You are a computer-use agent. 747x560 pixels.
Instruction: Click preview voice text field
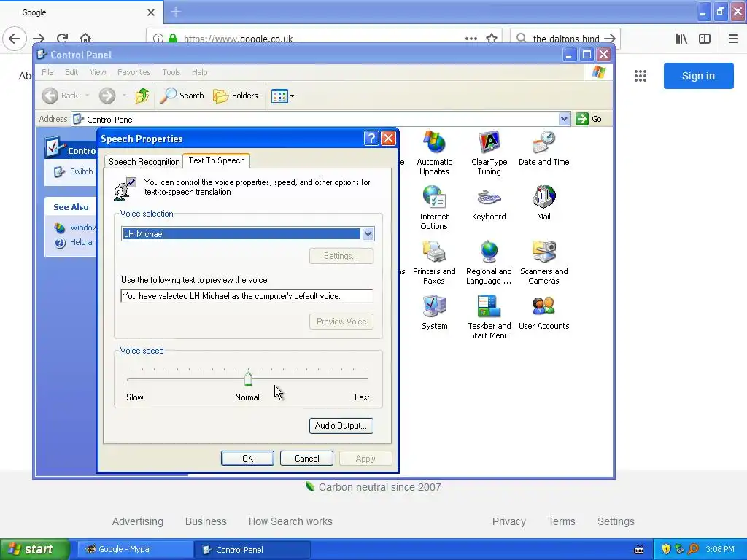247,296
